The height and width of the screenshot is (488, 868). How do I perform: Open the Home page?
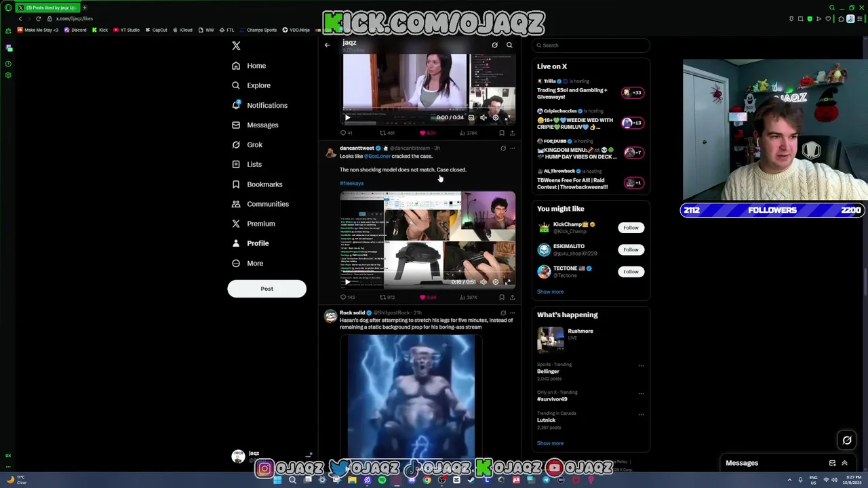[x=249, y=66]
